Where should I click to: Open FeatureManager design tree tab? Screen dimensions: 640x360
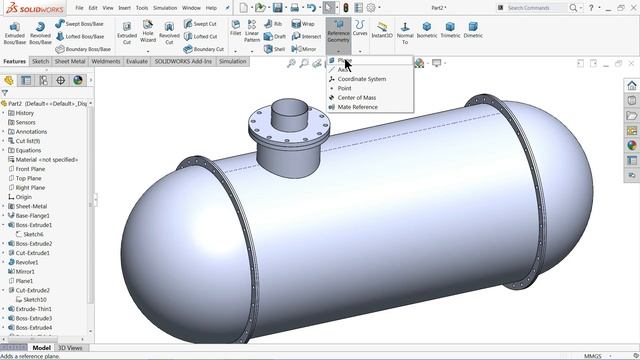click(x=9, y=80)
